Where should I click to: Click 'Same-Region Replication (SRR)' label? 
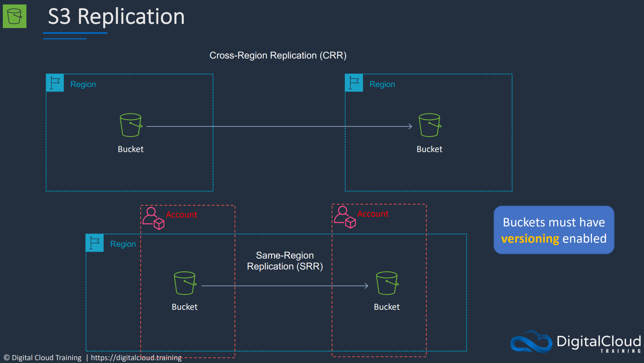[285, 261]
